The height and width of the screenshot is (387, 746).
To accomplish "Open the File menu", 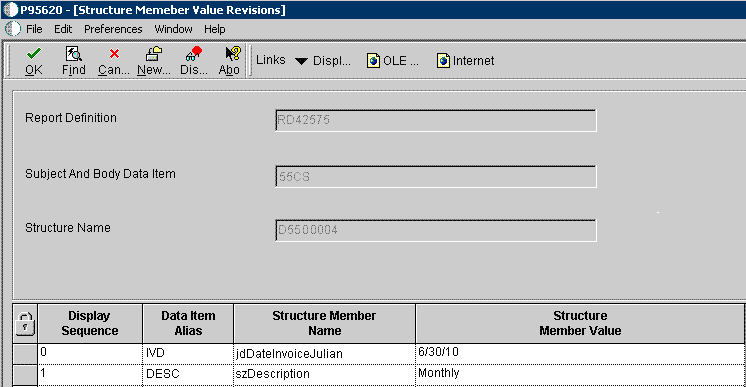I will [x=34, y=29].
